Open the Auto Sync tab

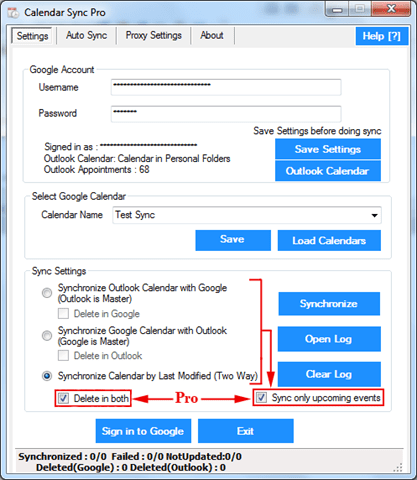click(x=86, y=35)
